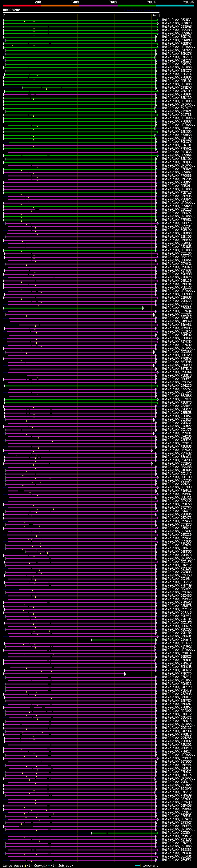Screen dimensions: 197x868
Task: Select hit UniRef100_B4FGC2
Action: pos(177,670)
